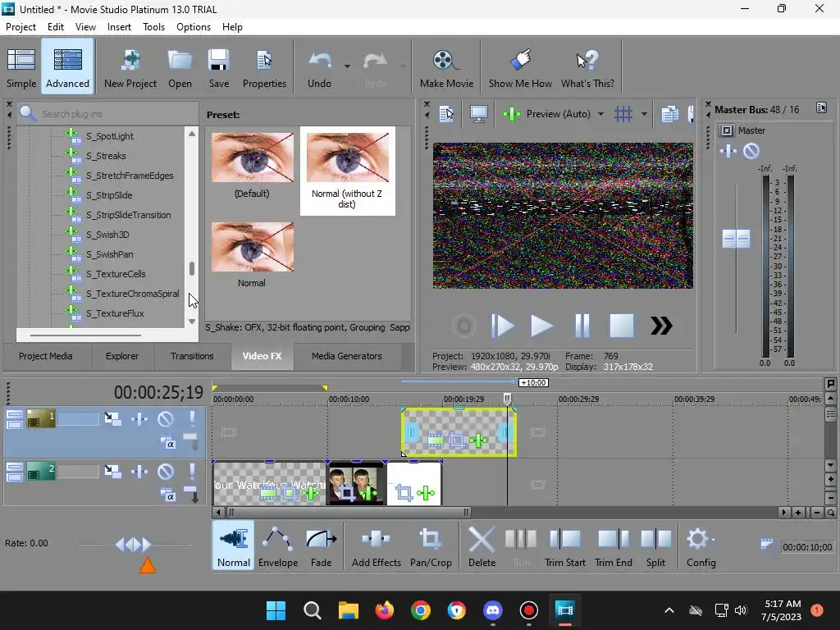
Task: Open the Tools menu
Action: point(153,27)
